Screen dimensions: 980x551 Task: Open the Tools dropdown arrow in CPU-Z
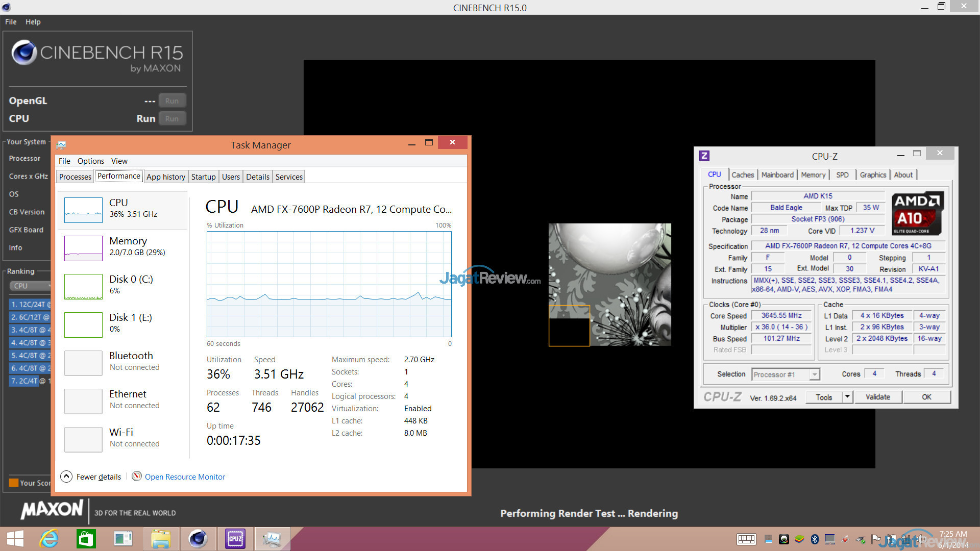pyautogui.click(x=847, y=397)
